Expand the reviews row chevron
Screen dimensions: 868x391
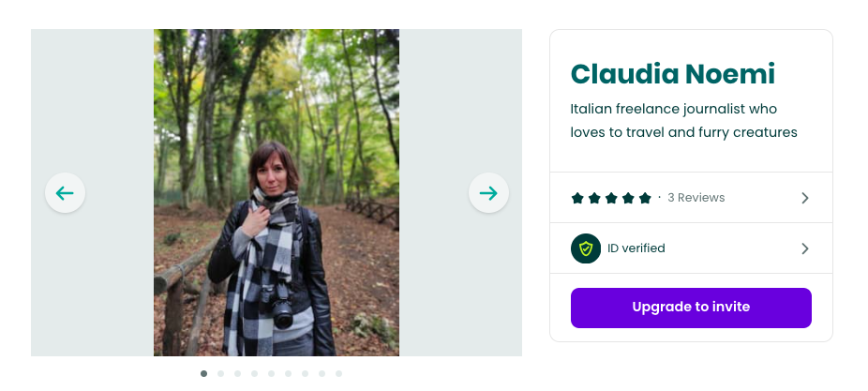(804, 198)
